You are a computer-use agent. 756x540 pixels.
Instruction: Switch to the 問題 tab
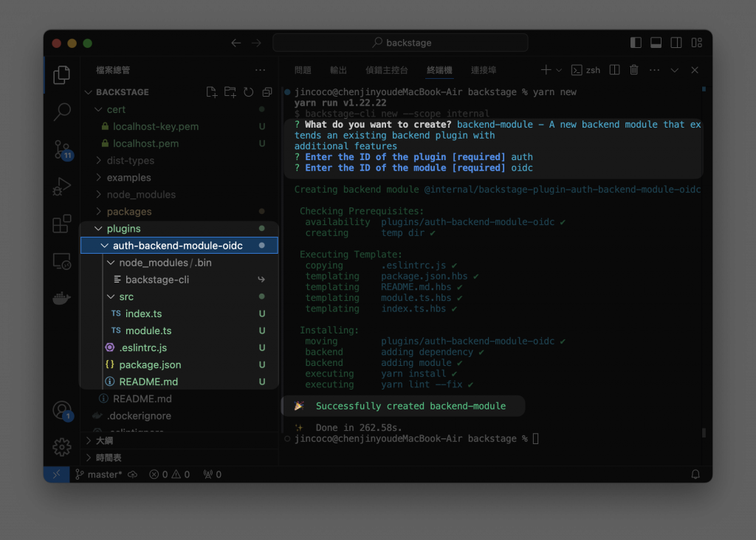(x=303, y=70)
